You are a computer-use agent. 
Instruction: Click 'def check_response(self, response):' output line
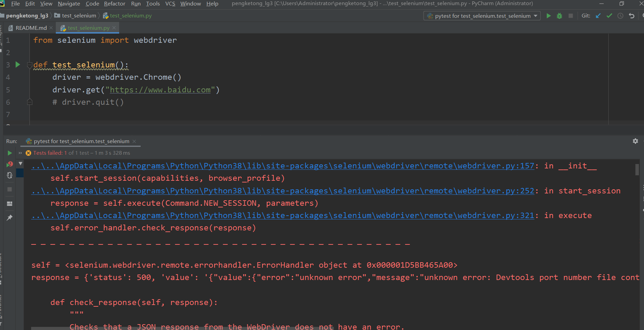(x=134, y=303)
